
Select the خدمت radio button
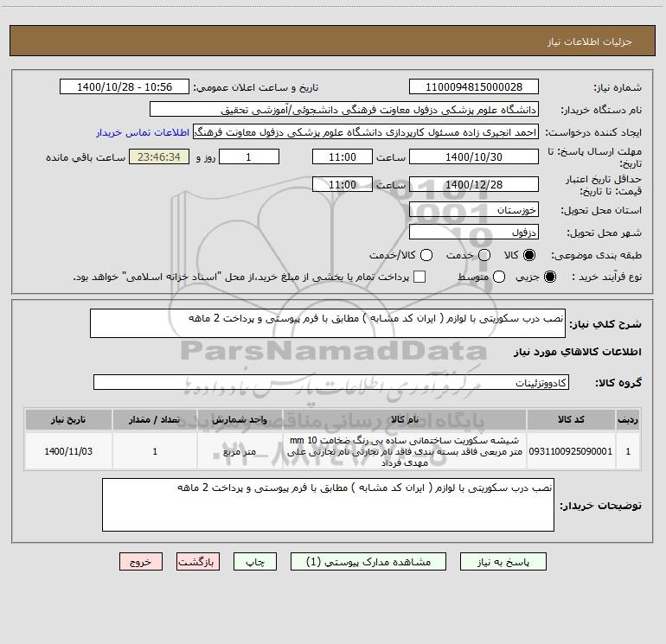click(484, 255)
